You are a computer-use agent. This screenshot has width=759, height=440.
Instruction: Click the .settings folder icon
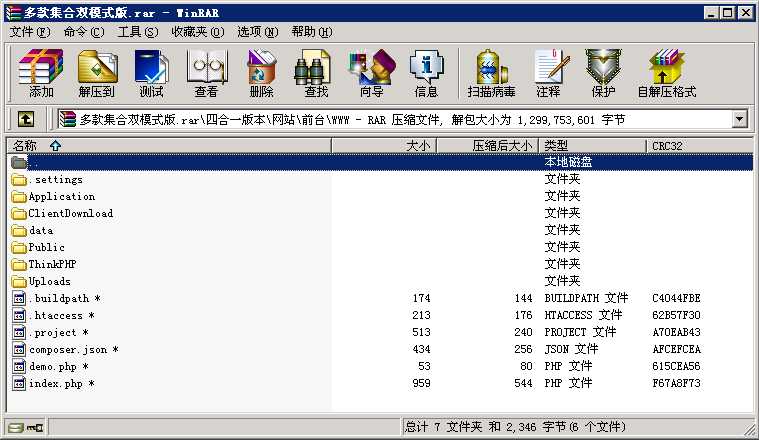tap(19, 180)
